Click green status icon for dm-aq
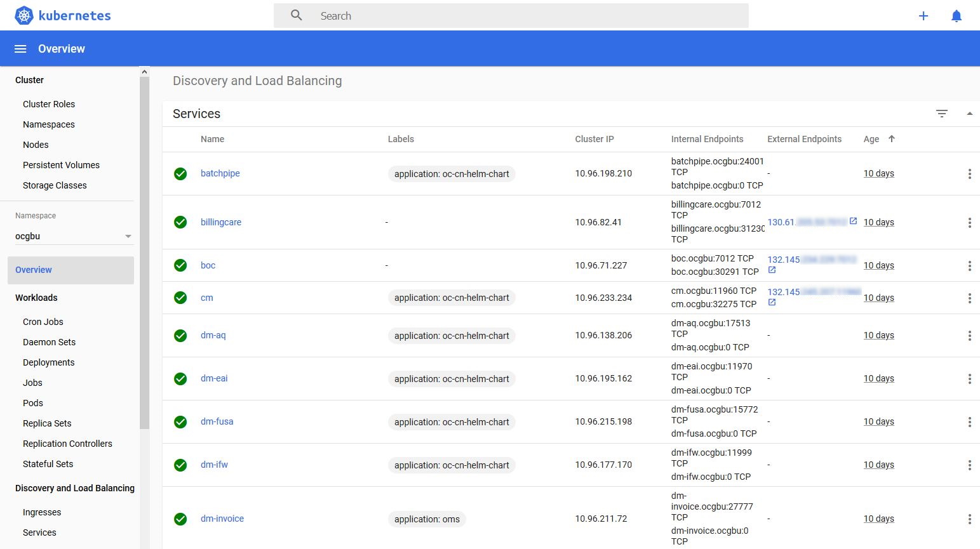 [180, 336]
